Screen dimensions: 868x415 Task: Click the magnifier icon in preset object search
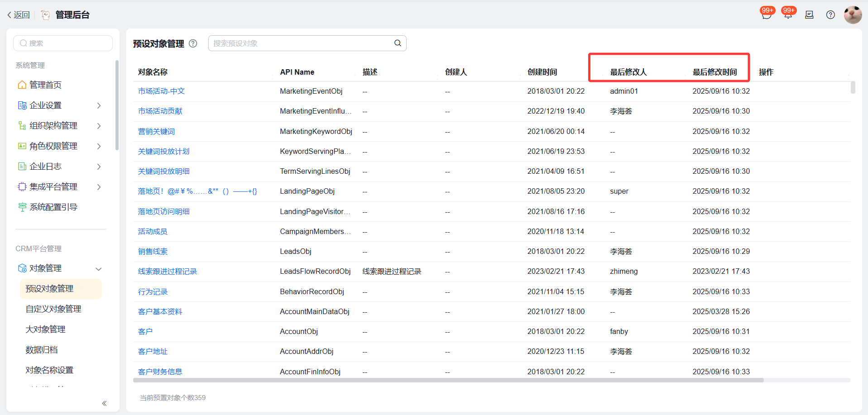pos(398,43)
